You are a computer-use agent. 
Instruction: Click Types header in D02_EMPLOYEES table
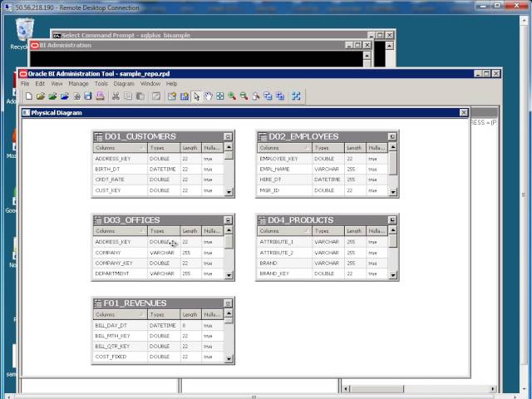(328, 148)
